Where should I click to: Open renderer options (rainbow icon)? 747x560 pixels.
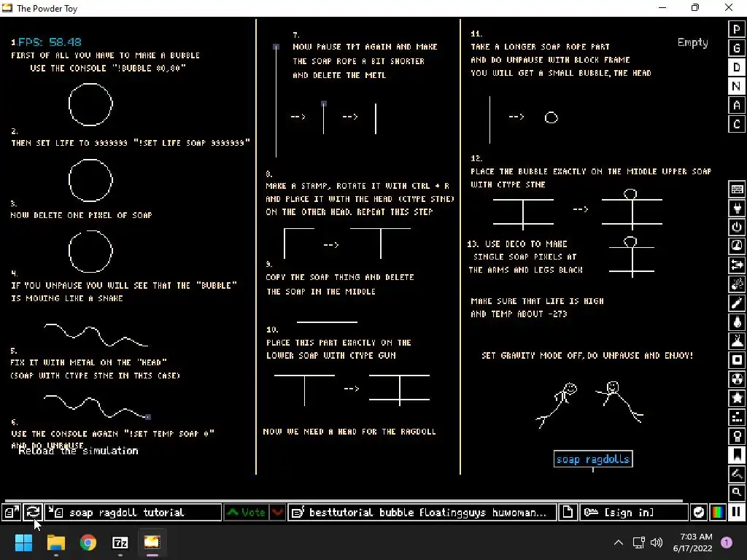(x=718, y=513)
